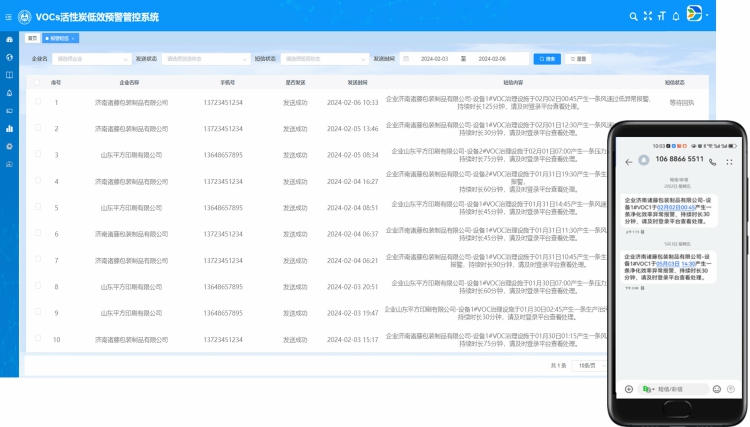Check the select-all checkbox in table header
Viewport: 750px width, 427px height.
(x=38, y=83)
